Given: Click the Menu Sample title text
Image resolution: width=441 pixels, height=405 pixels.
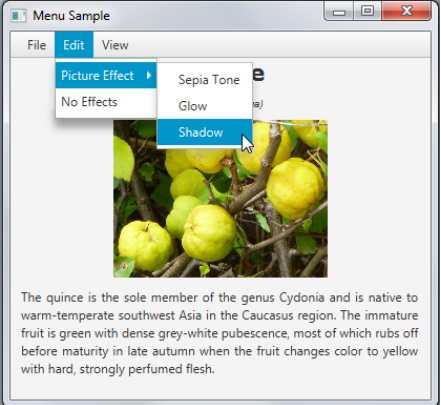Looking at the screenshot, I should coord(71,16).
